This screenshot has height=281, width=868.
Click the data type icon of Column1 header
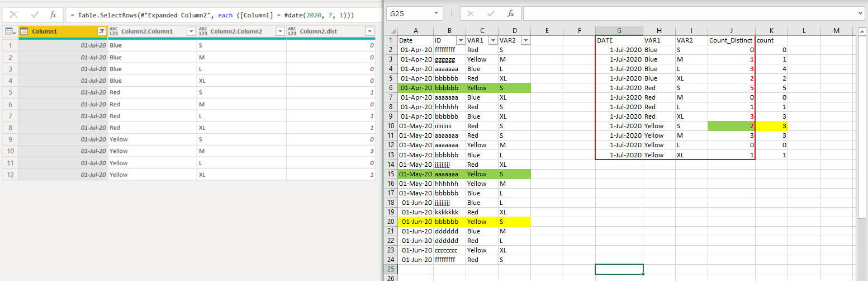[25, 32]
